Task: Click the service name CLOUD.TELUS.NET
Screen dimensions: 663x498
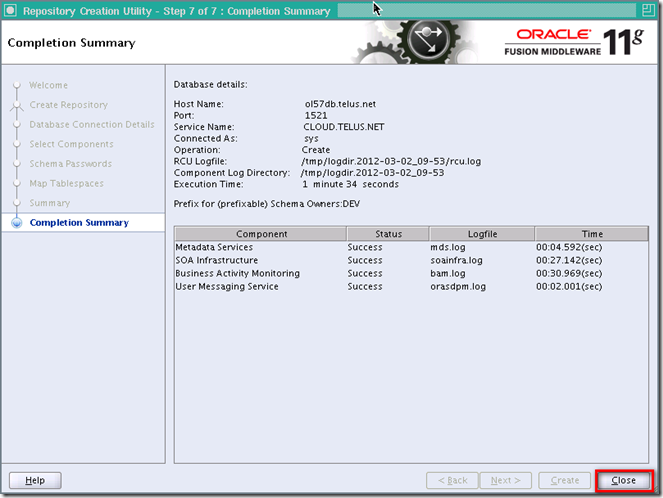Action: [x=344, y=127]
